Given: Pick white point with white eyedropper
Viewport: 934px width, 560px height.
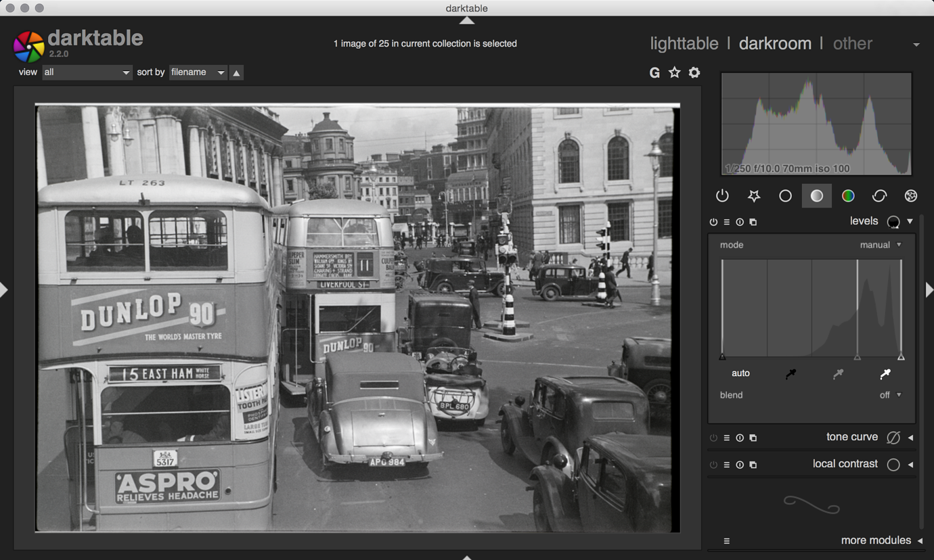Looking at the screenshot, I should [885, 373].
